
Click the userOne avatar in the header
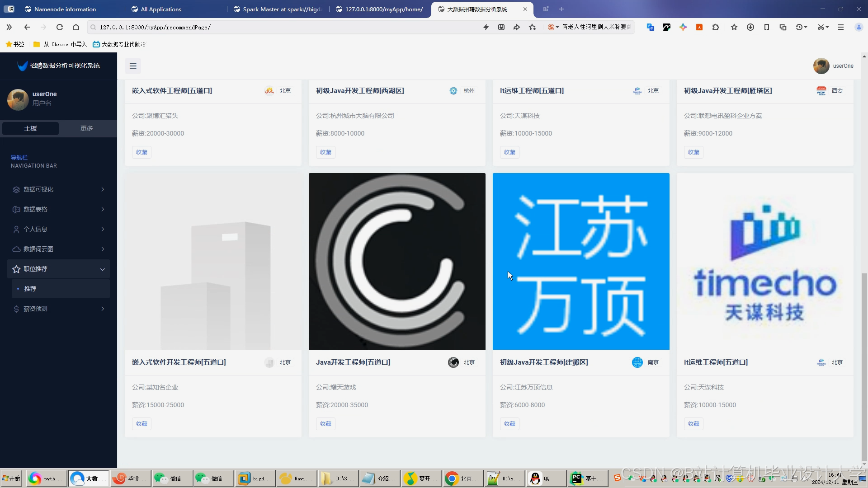[821, 66]
